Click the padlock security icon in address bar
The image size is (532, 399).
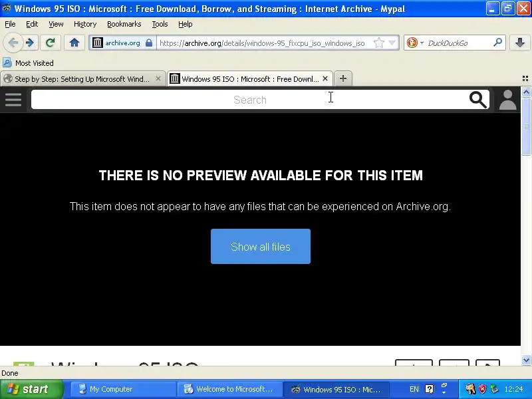[x=148, y=43]
